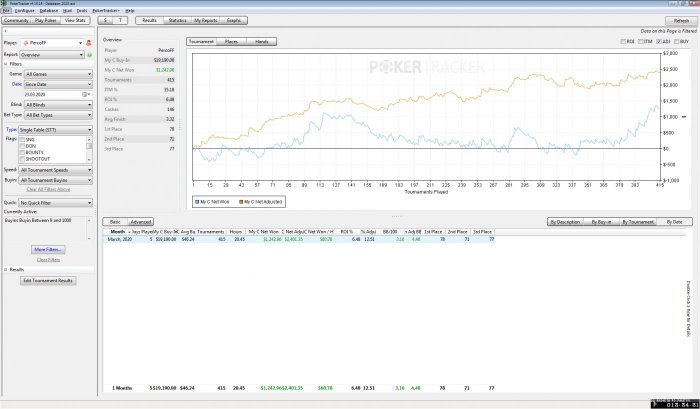Open the Database menu
The image size is (700, 409).
(49, 10)
